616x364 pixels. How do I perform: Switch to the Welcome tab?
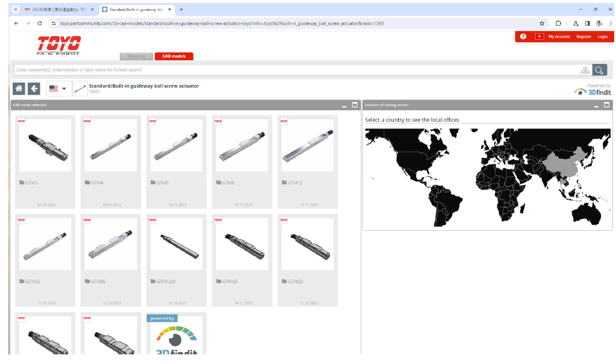[x=136, y=56]
